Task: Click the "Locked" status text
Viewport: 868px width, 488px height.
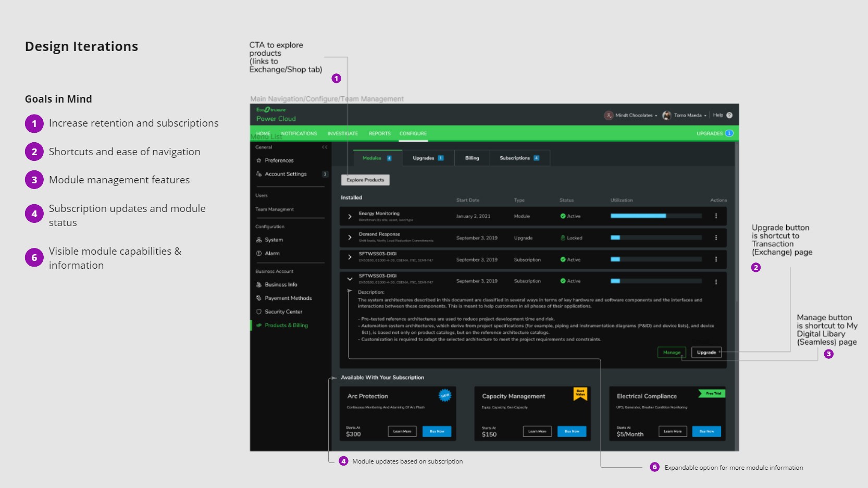Action: point(575,238)
